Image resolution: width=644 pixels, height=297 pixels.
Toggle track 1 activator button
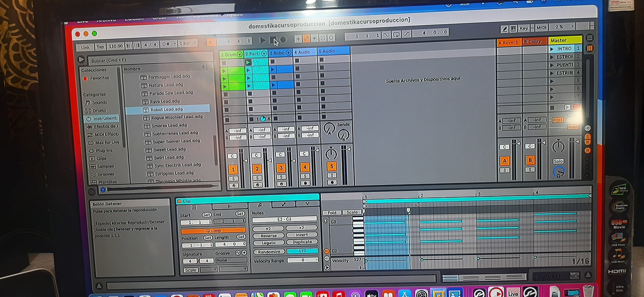pos(233,170)
